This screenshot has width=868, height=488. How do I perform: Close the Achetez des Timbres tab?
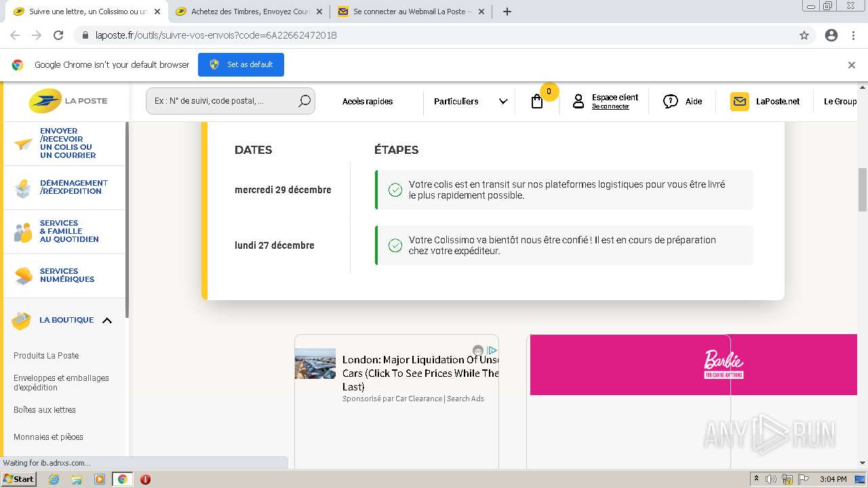coord(319,12)
